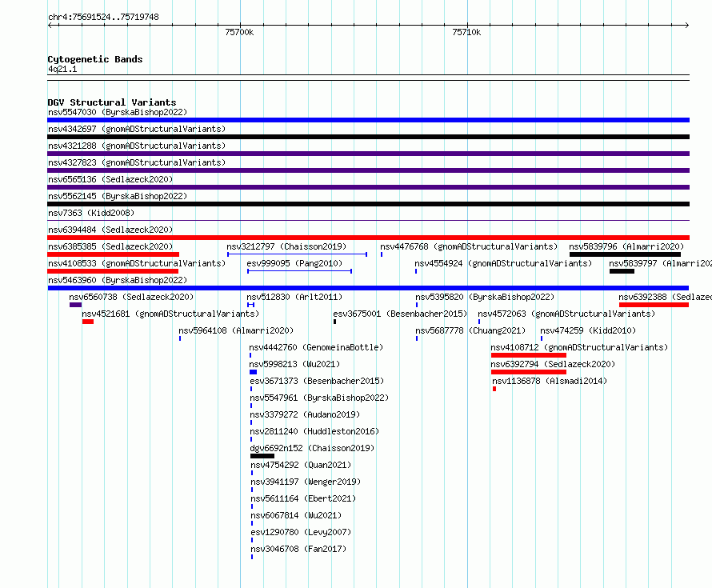Select the black bar under nsv5839797
The height and width of the screenshot is (588, 712).
622,271
